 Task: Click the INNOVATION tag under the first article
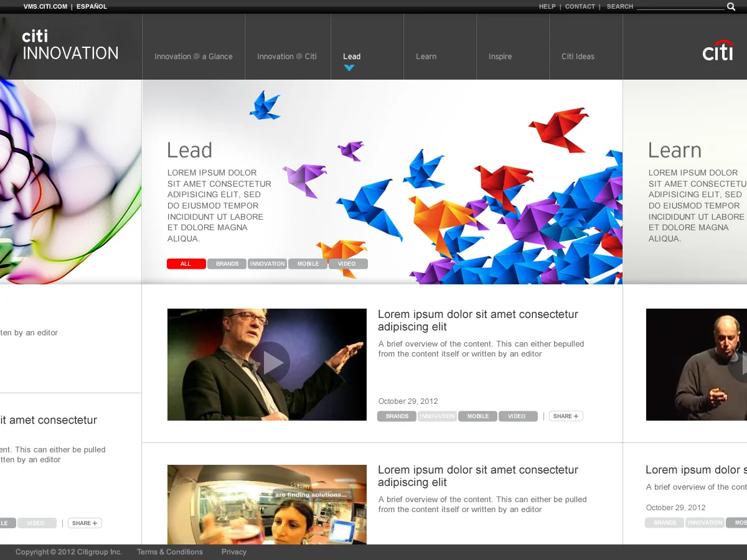pyautogui.click(x=437, y=416)
